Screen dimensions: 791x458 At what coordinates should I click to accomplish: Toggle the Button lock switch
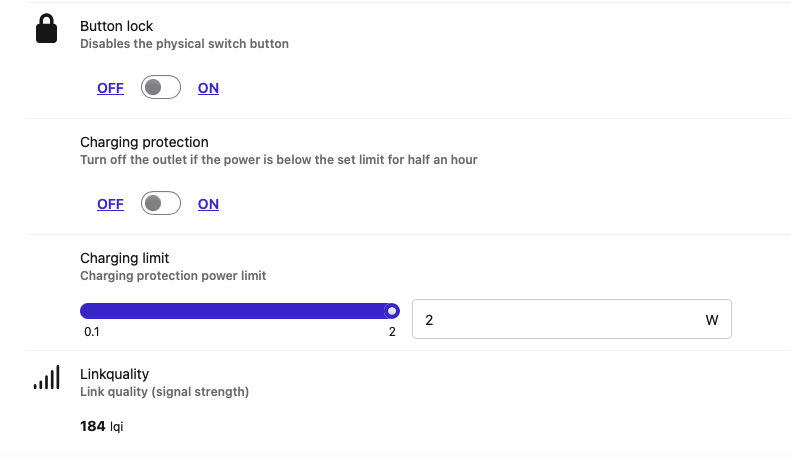(x=160, y=88)
